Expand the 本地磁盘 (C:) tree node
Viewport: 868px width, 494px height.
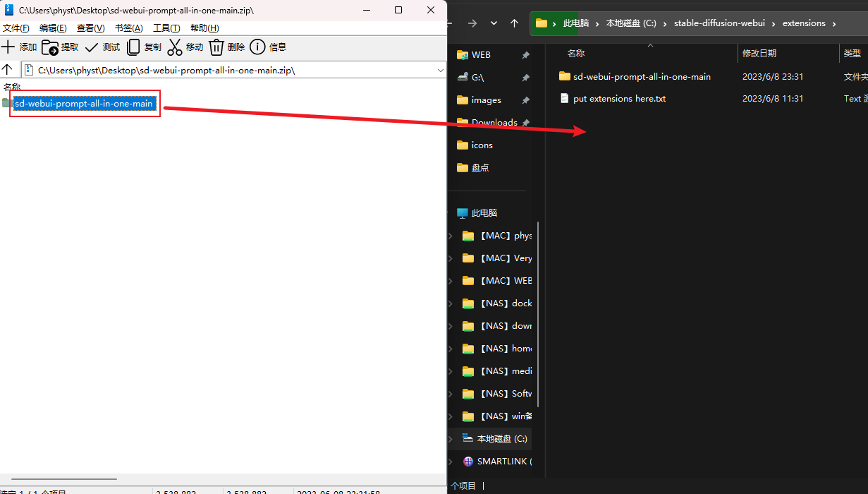[451, 439]
